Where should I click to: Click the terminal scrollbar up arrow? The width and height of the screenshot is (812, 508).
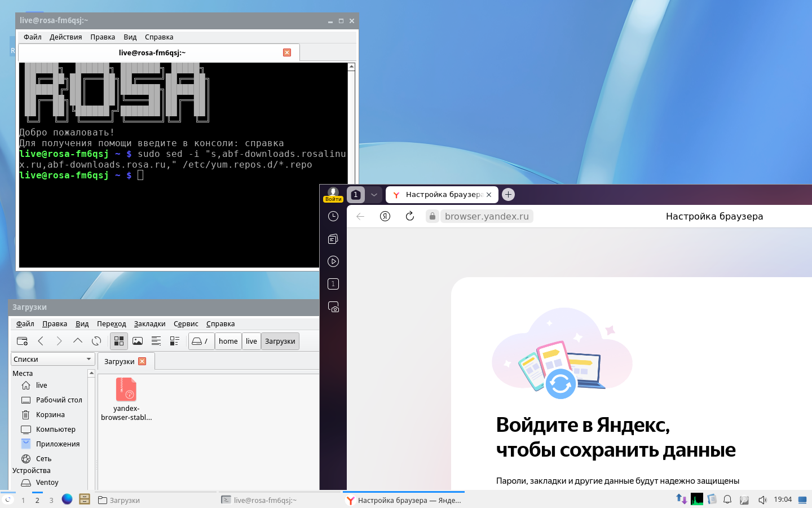pos(351,67)
